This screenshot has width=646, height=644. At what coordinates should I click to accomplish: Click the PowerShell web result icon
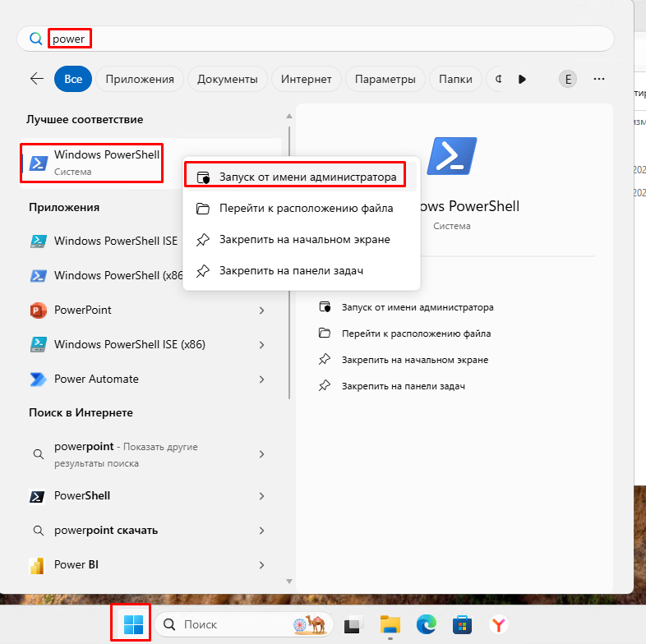point(37,497)
